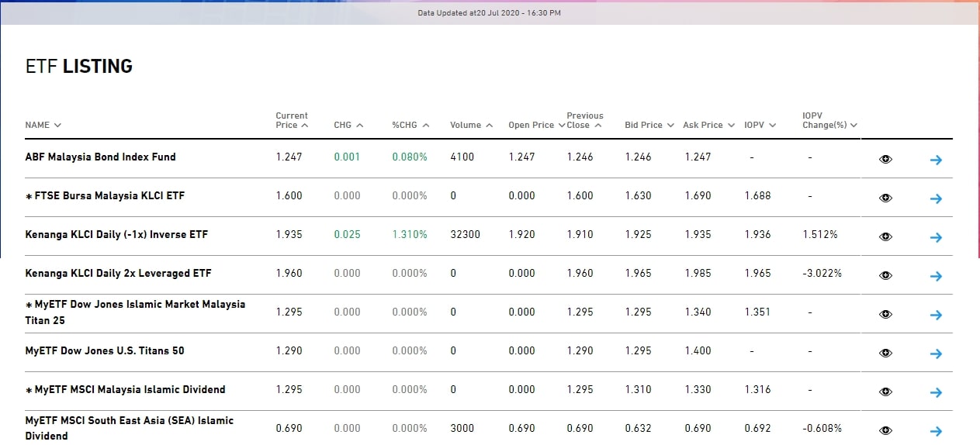
Task: Toggle eye icon for MyETF MSCI South East Asia Islamic Dividend
Action: point(885,431)
